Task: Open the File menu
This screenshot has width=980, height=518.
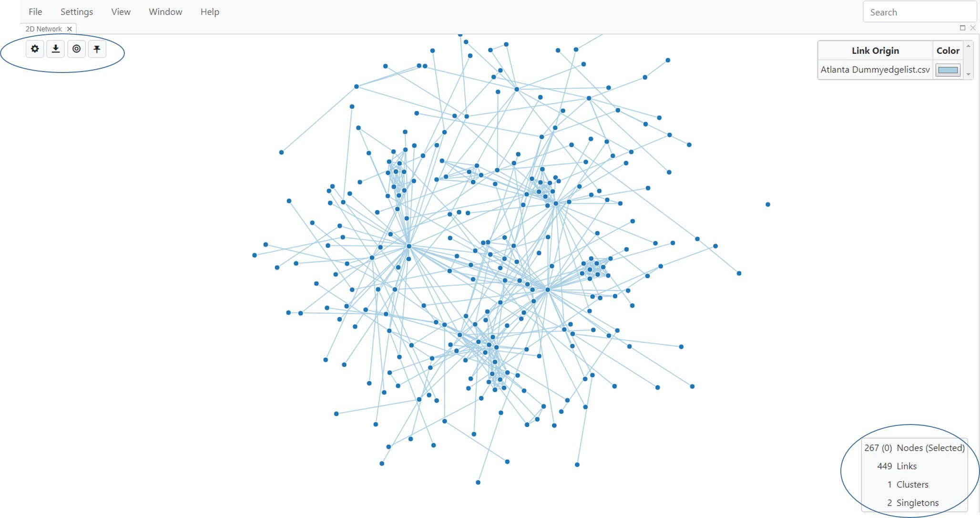Action: point(35,11)
